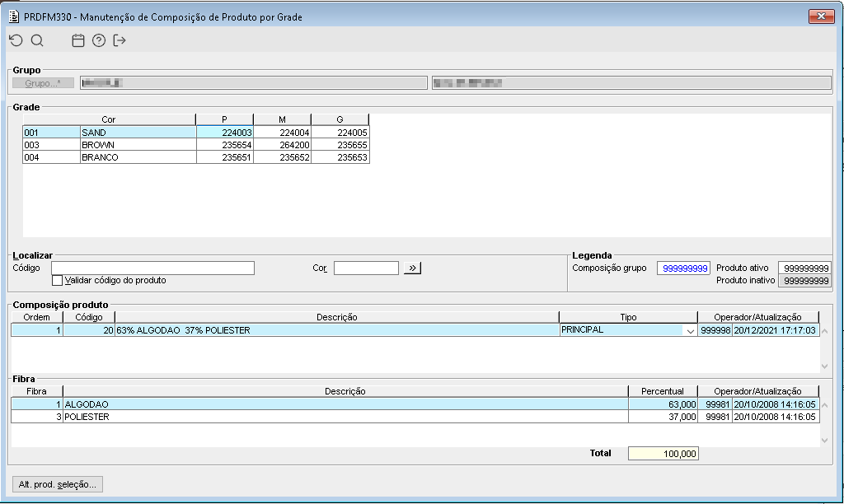Click the Ordem column header

point(36,317)
